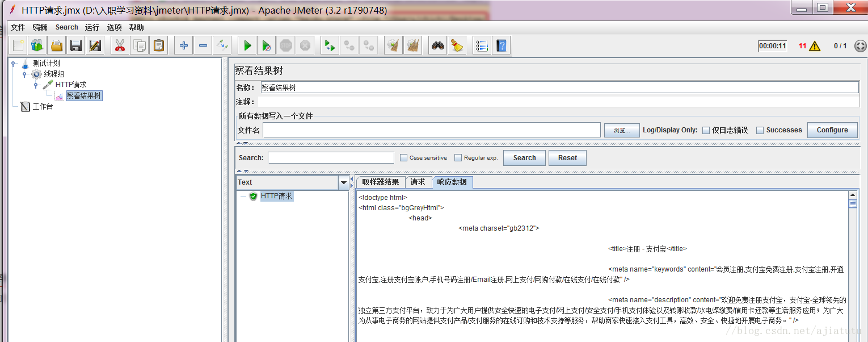The height and width of the screenshot is (342, 868).
Task: Open the 文件 menu
Action: [x=18, y=27]
